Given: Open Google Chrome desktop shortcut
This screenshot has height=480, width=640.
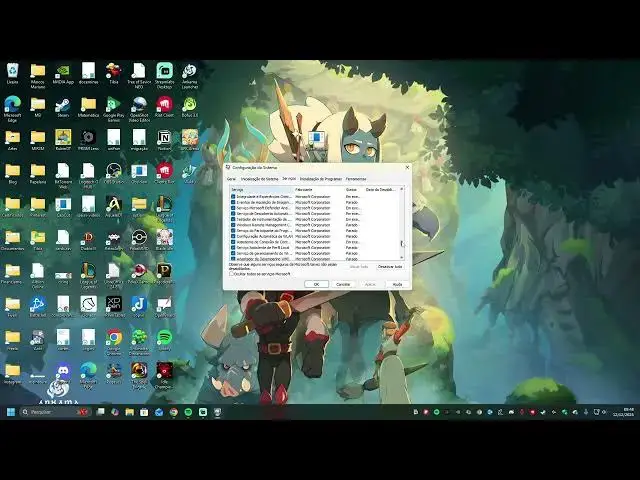Looking at the screenshot, I should pyautogui.click(x=113, y=342).
